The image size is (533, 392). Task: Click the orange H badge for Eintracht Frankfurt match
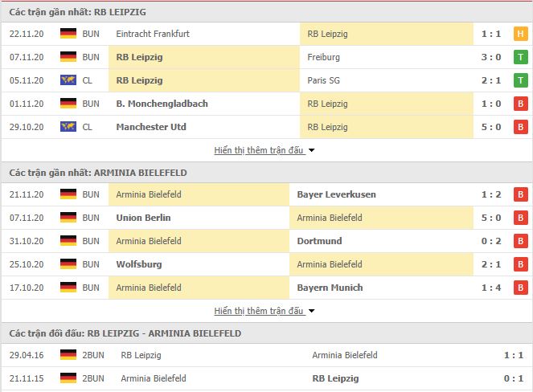coord(520,34)
